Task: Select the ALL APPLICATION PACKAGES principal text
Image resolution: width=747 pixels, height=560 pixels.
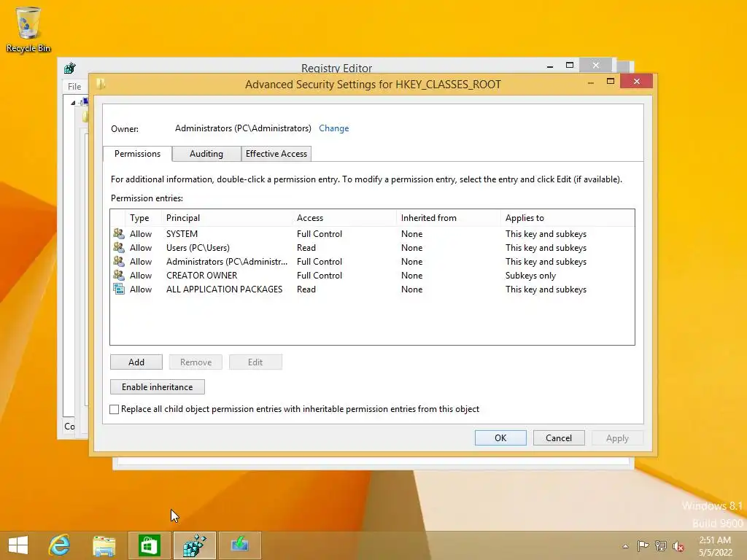Action: click(225, 289)
